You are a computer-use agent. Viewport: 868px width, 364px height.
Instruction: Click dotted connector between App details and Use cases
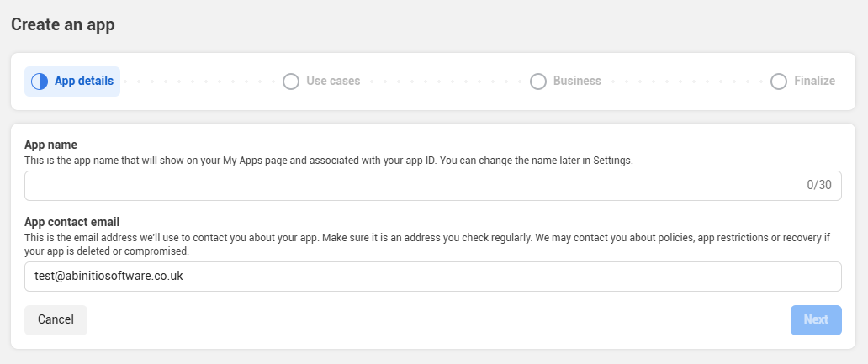point(200,82)
